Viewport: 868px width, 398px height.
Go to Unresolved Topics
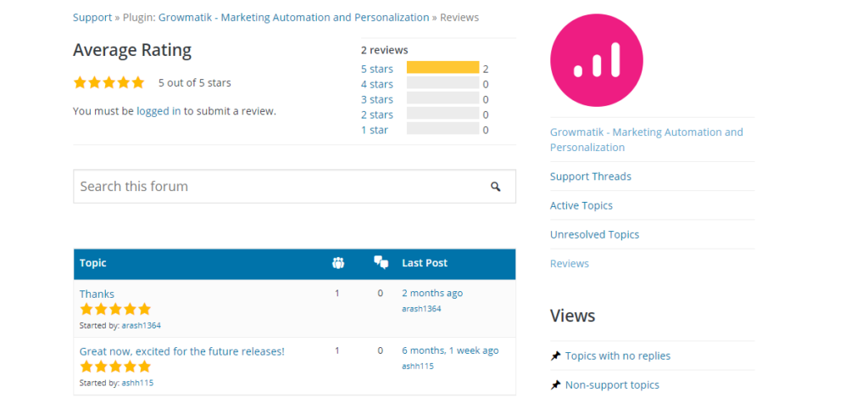click(594, 234)
